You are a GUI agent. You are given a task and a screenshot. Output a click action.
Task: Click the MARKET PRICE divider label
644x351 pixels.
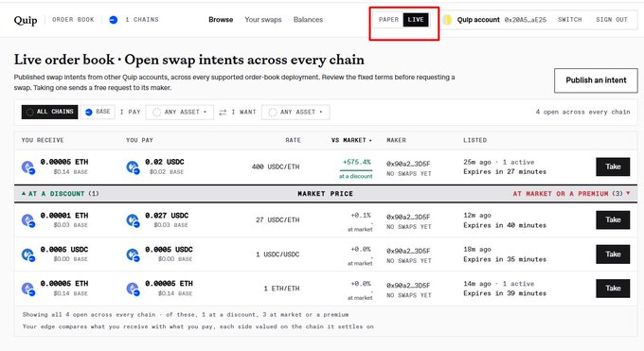point(325,193)
